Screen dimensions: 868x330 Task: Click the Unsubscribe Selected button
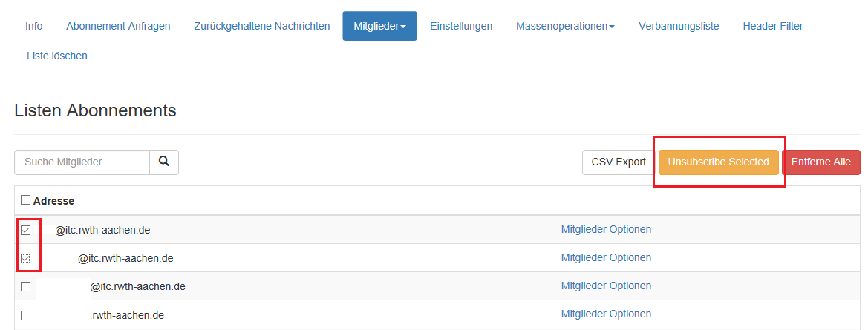pos(718,162)
